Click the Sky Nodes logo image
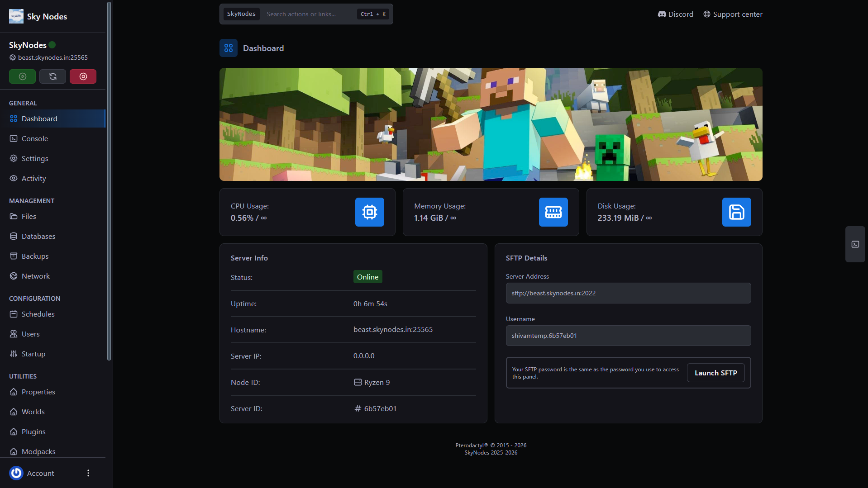The height and width of the screenshot is (488, 868). 16,16
